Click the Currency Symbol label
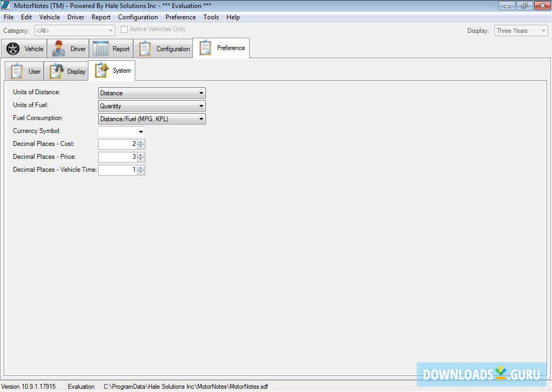This screenshot has width=552, height=392. click(x=37, y=131)
